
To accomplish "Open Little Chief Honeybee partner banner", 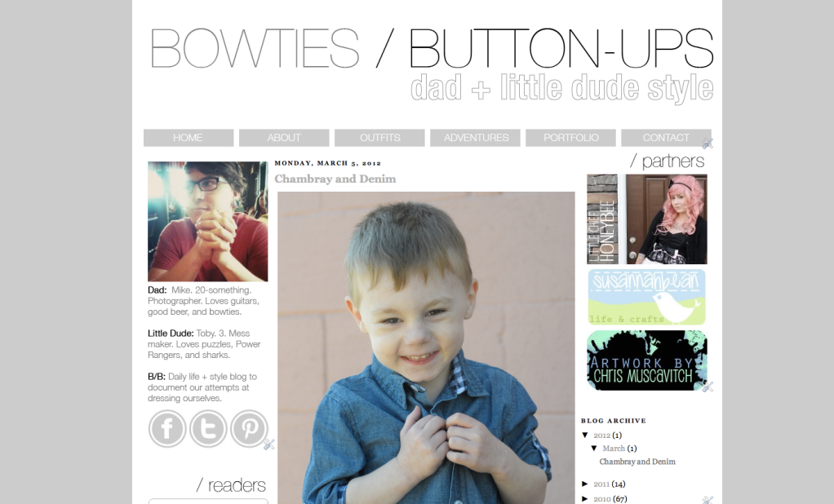I will point(647,219).
